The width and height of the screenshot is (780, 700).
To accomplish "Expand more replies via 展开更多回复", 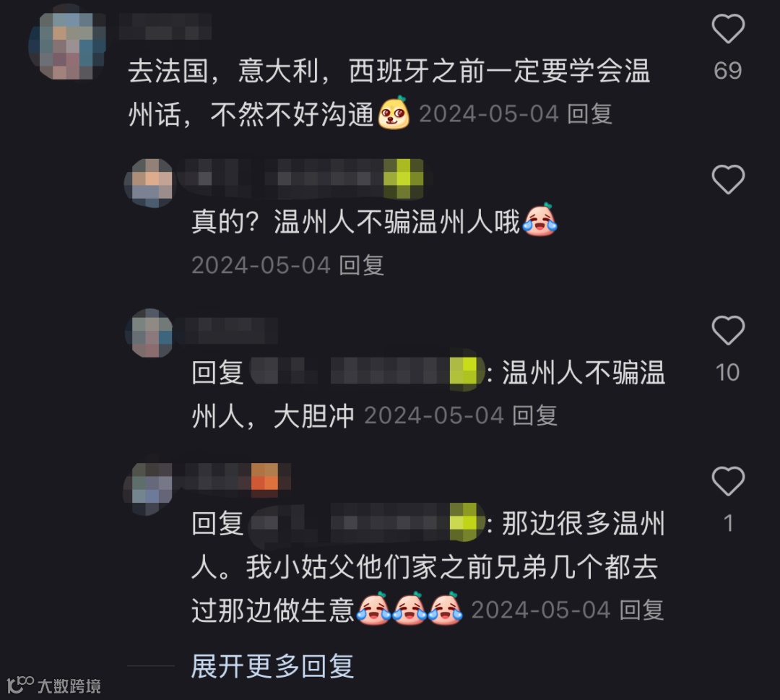I will [x=272, y=665].
